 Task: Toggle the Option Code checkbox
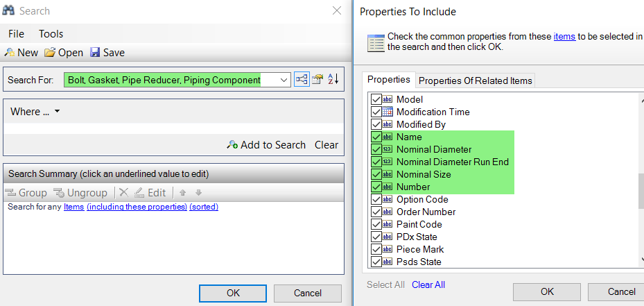[x=376, y=199]
